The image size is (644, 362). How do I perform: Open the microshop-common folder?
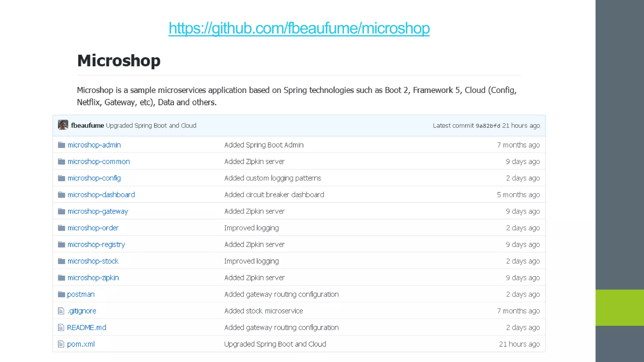(x=99, y=162)
